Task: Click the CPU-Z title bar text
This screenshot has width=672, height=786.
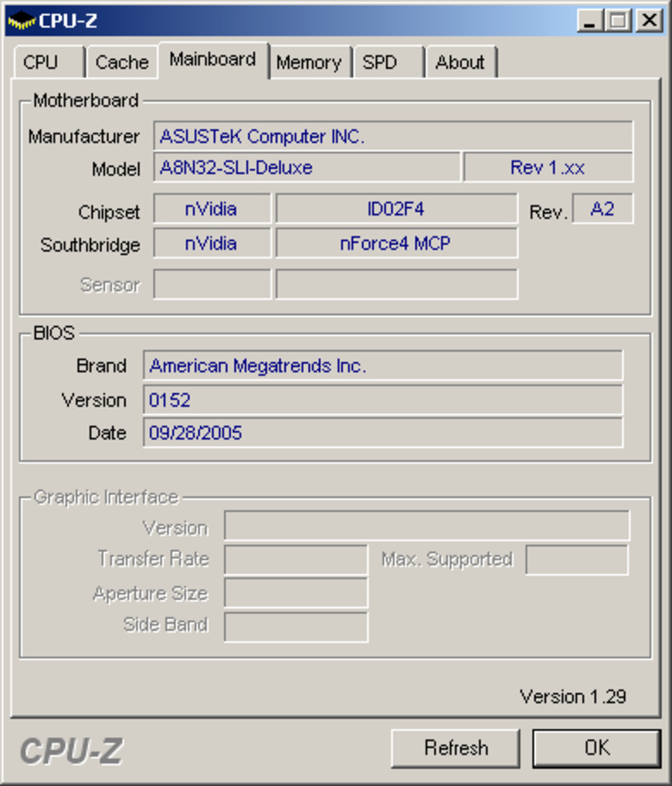Action: click(68, 21)
